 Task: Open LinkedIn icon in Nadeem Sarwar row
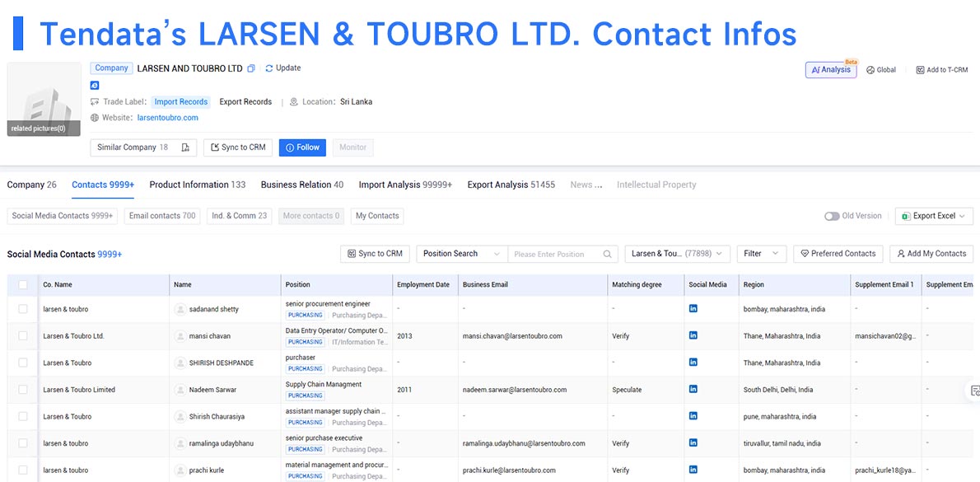point(693,389)
